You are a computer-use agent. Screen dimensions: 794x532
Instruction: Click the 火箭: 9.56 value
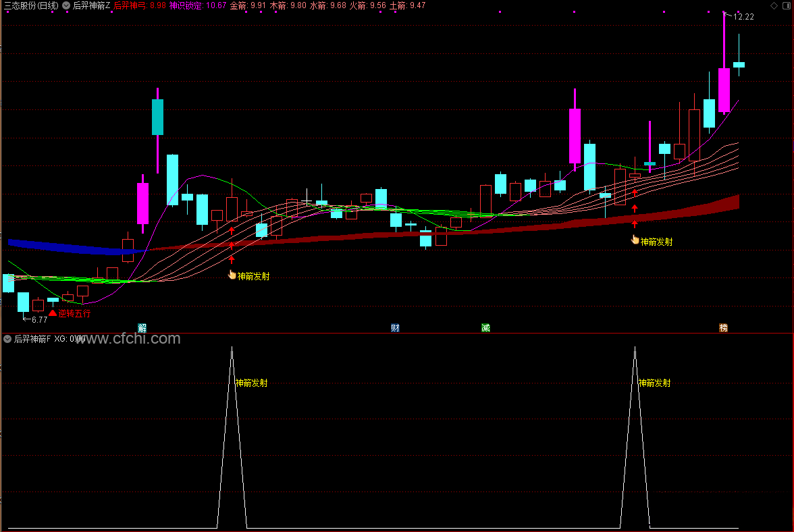click(367, 5)
